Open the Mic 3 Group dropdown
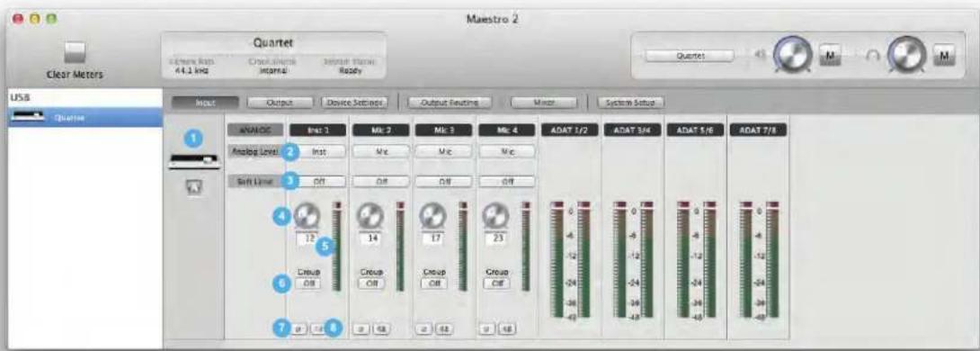This screenshot has width=980, height=351. (433, 283)
